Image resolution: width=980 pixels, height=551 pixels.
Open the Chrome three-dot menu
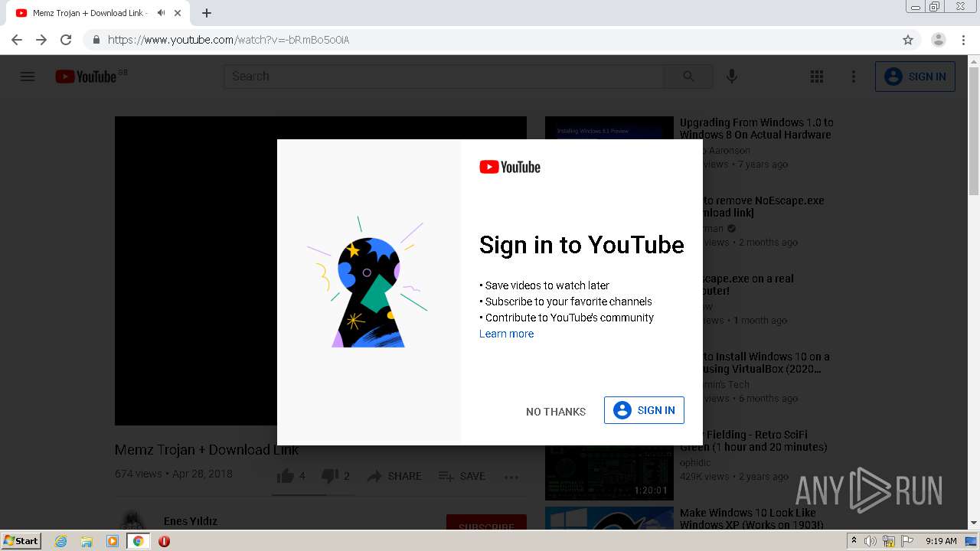(x=963, y=40)
